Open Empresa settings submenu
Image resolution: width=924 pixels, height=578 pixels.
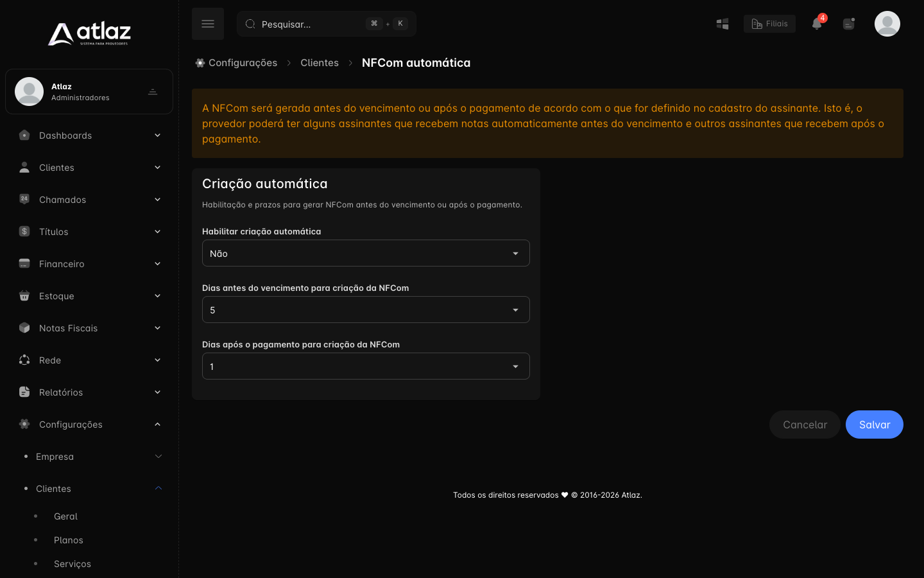(x=89, y=456)
